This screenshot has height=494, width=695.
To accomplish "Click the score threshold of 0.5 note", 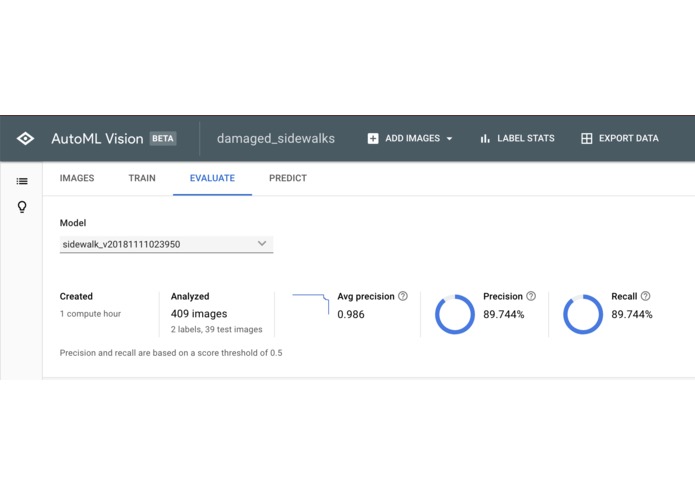I will (x=171, y=353).
